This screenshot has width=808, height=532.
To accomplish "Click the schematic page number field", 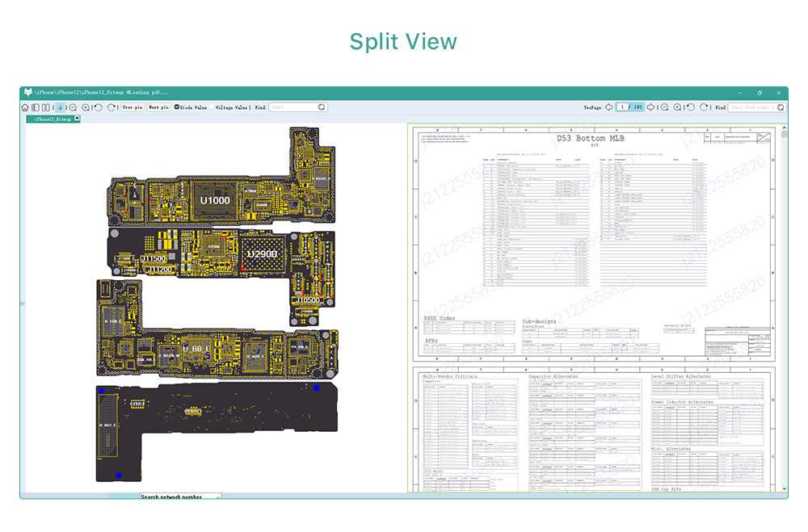I will (x=622, y=107).
